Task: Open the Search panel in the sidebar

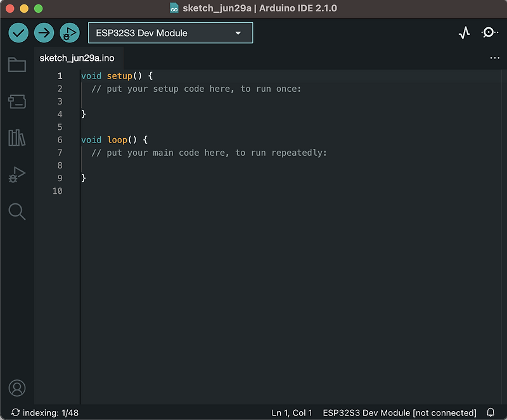Action: (17, 212)
